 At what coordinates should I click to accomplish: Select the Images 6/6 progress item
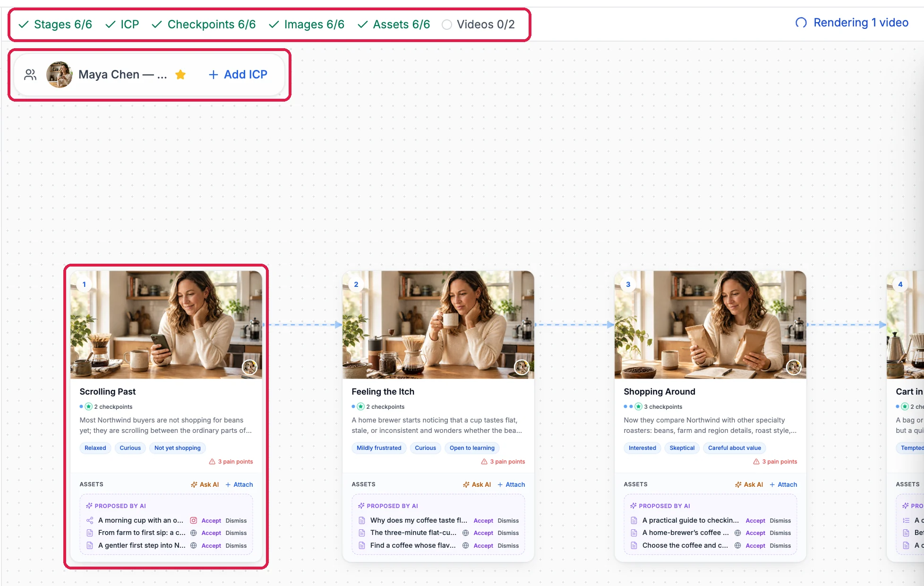point(306,25)
